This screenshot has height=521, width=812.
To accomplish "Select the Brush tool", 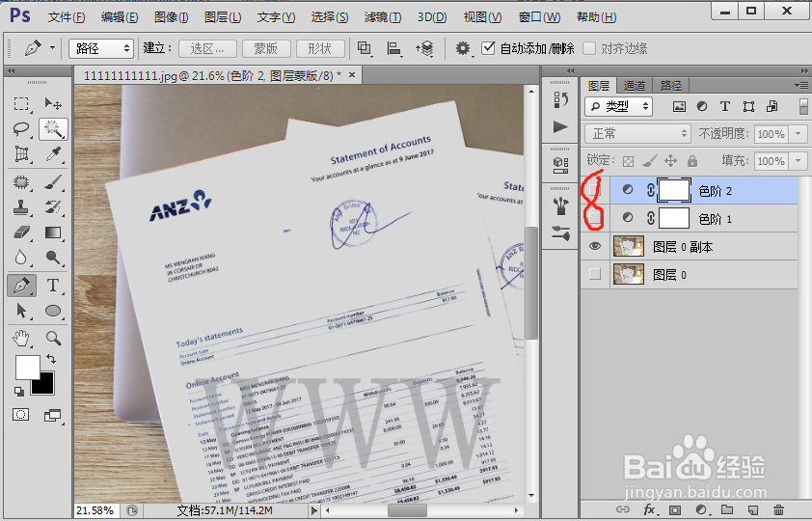I will tap(53, 182).
